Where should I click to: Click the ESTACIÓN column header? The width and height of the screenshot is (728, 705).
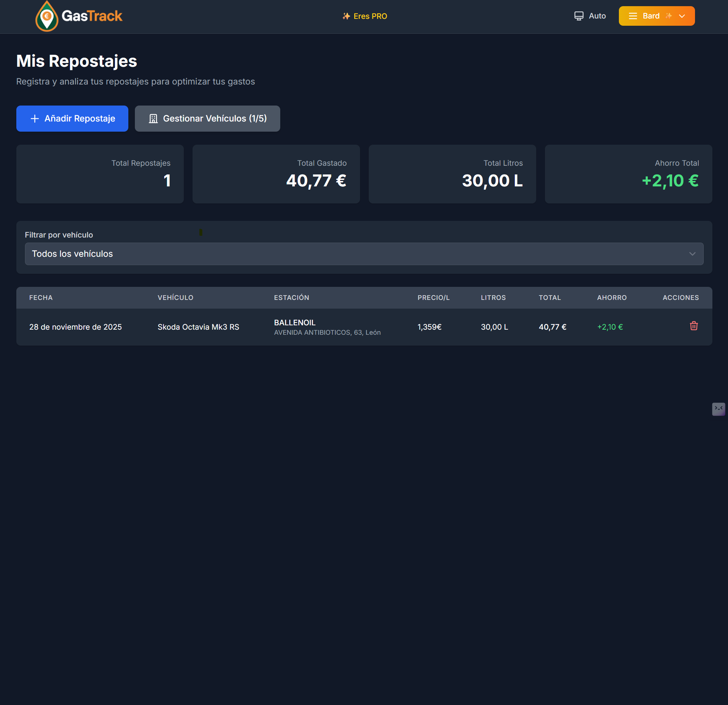tap(291, 297)
